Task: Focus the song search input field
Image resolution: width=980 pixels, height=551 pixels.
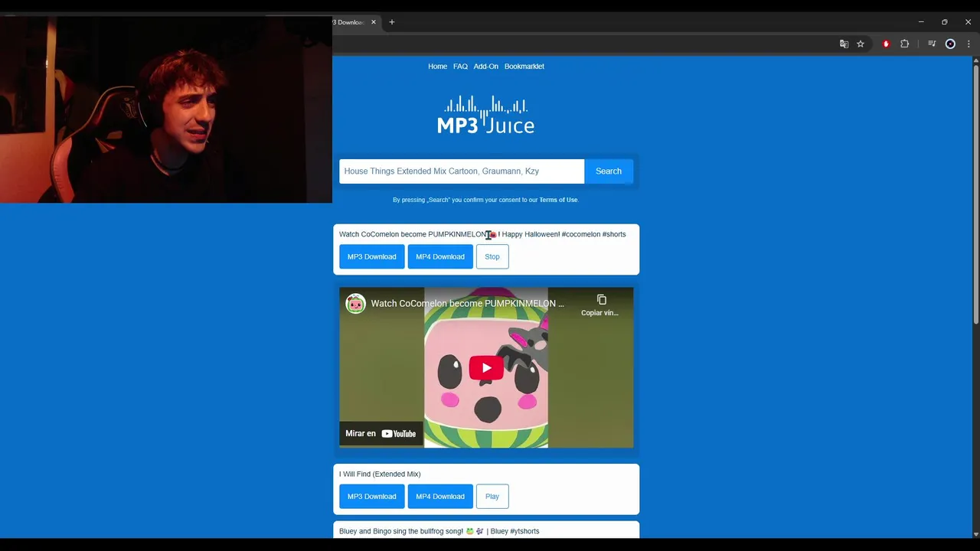Action: (462, 171)
